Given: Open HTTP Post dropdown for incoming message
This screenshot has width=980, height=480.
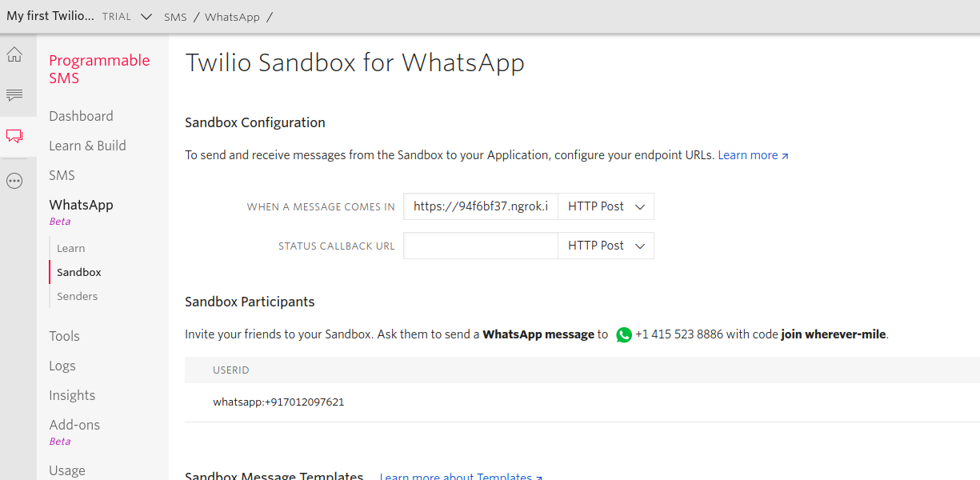Looking at the screenshot, I should (x=606, y=206).
